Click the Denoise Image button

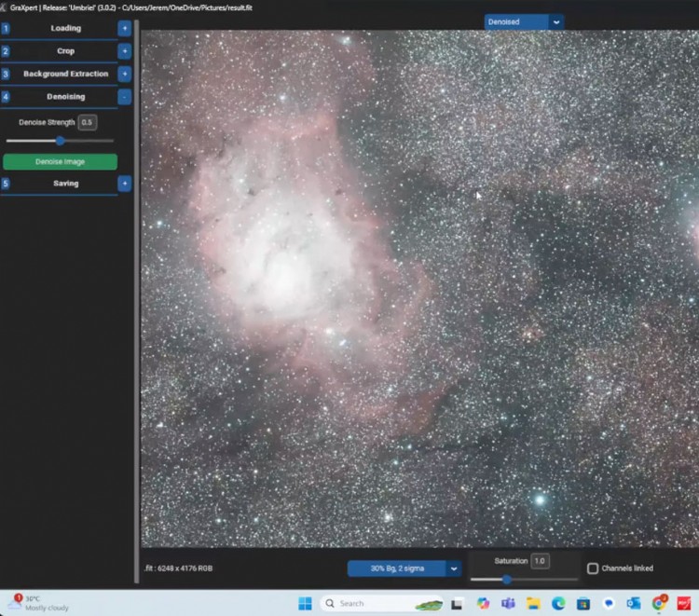coord(61,162)
